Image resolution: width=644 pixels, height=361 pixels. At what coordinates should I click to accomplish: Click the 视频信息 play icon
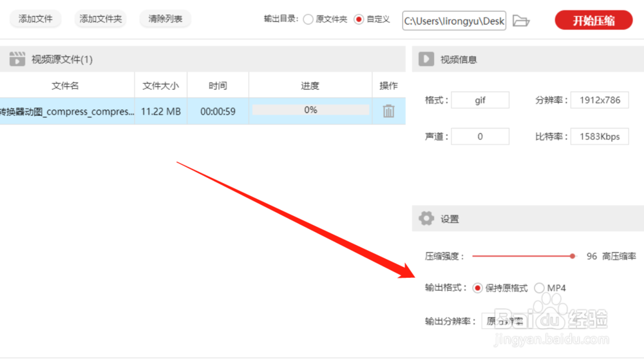click(x=426, y=59)
